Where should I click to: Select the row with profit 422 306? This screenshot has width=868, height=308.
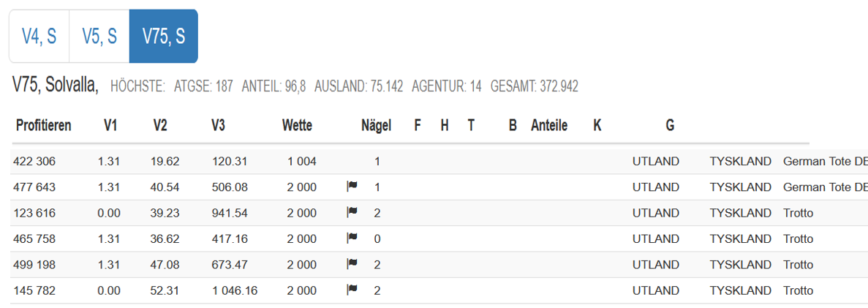pyautogui.click(x=439, y=162)
